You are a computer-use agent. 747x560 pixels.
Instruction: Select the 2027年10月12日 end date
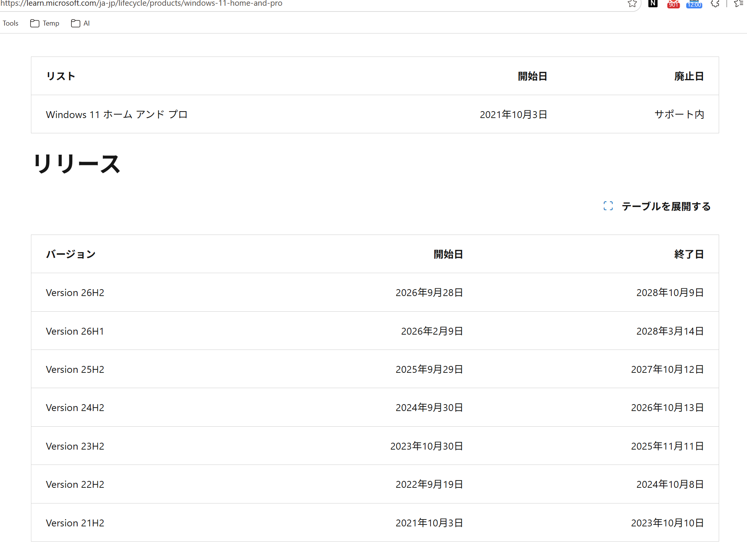click(x=667, y=369)
